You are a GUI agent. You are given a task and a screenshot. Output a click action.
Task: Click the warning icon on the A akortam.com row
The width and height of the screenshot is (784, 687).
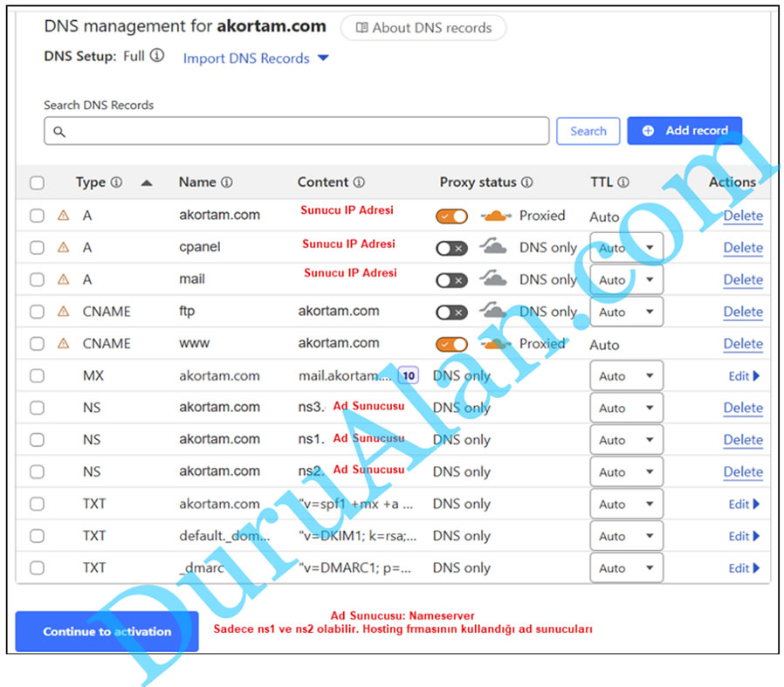click(x=63, y=216)
